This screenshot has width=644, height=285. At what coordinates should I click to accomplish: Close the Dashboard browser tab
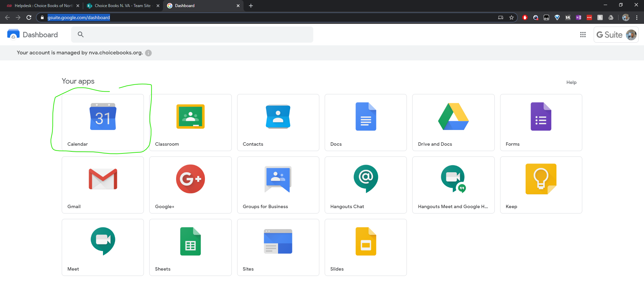click(x=238, y=6)
